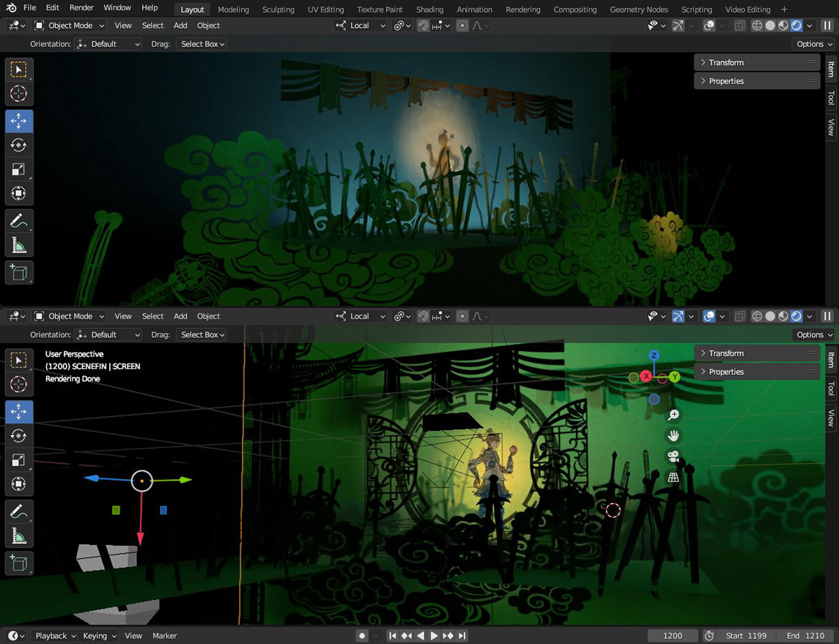The width and height of the screenshot is (839, 644).
Task: Open the Marker menu in the timeline
Action: click(x=165, y=636)
